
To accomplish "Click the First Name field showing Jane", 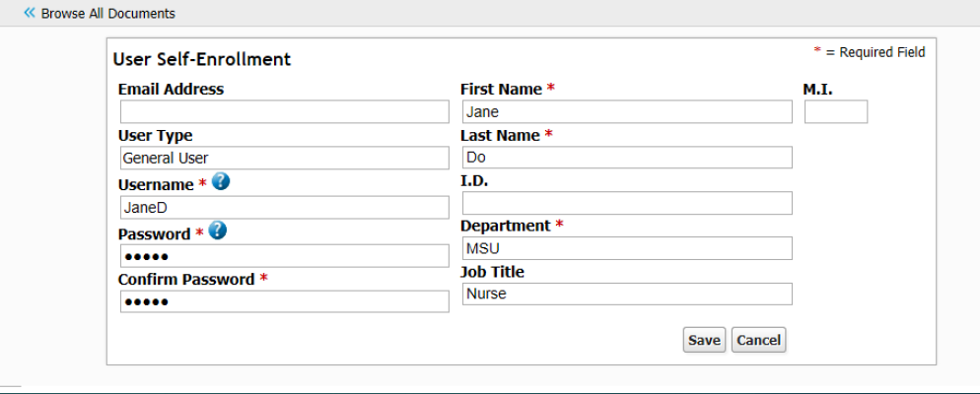I will pos(627,111).
